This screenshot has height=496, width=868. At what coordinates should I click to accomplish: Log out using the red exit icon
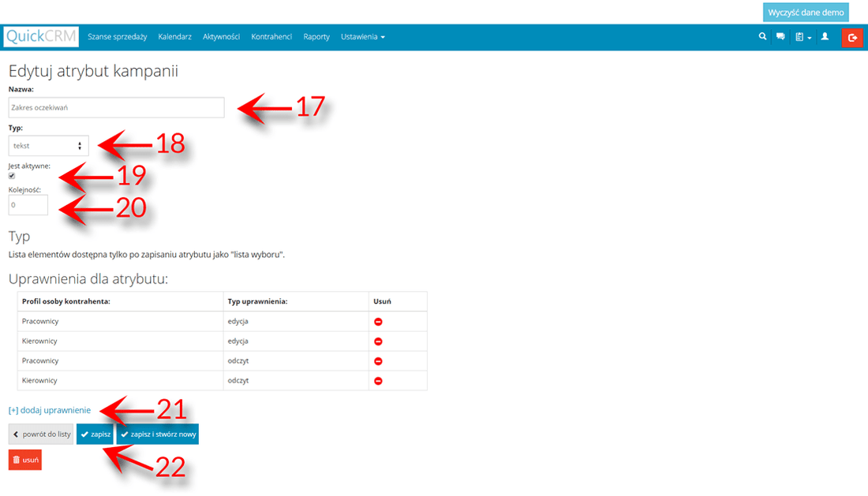click(x=852, y=37)
